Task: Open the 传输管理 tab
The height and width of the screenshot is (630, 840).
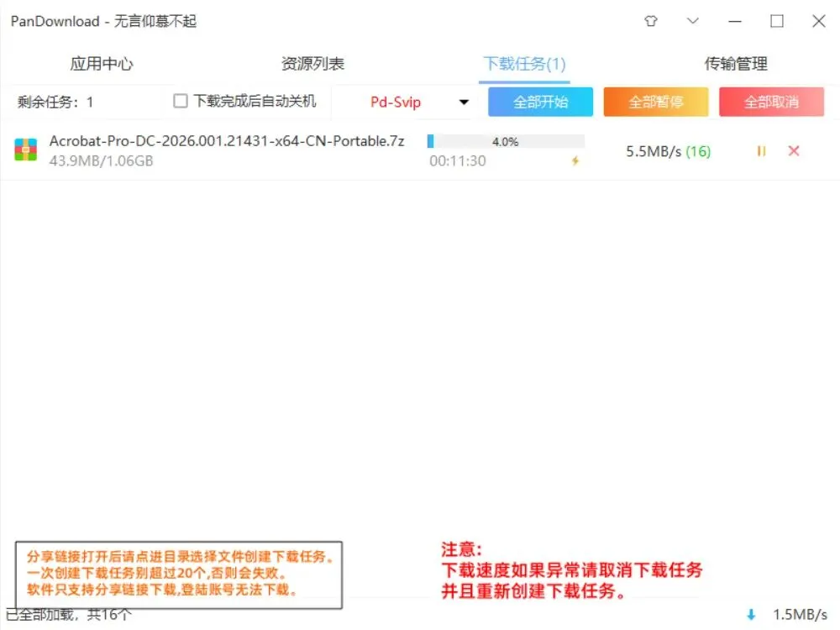Action: [736, 64]
